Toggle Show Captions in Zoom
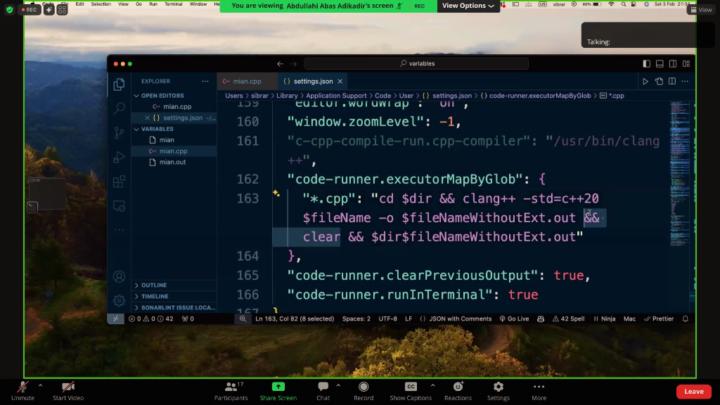 click(410, 388)
